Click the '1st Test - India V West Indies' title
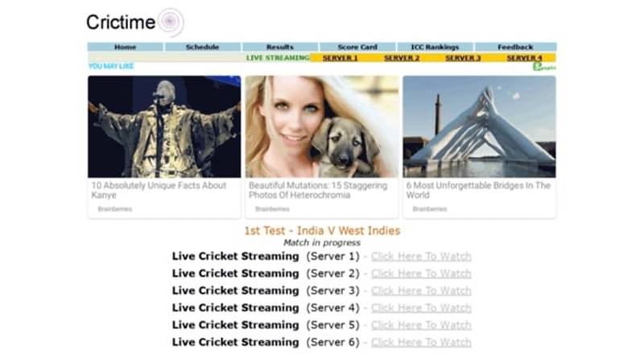Viewport: 644px width, 358px height. [322, 231]
